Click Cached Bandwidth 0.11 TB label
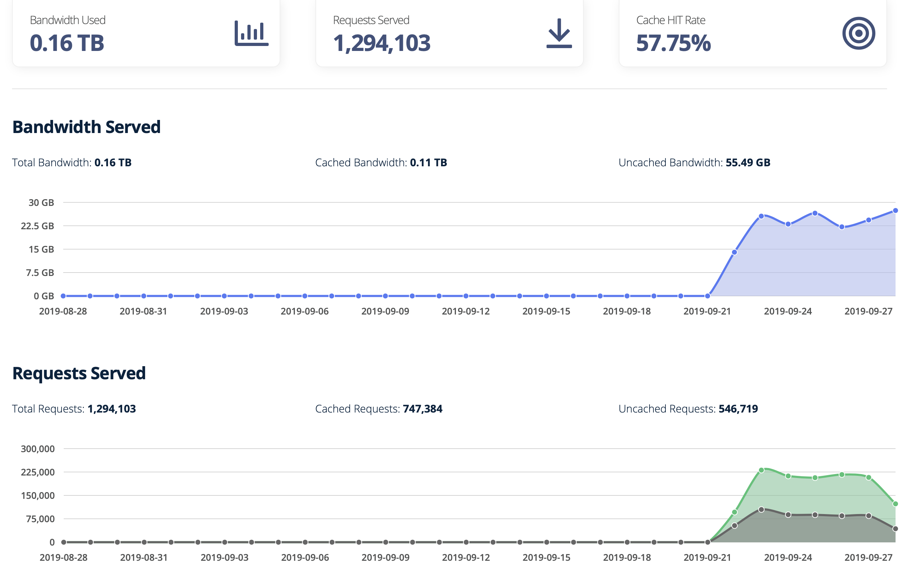909x588 pixels. pyautogui.click(x=381, y=163)
